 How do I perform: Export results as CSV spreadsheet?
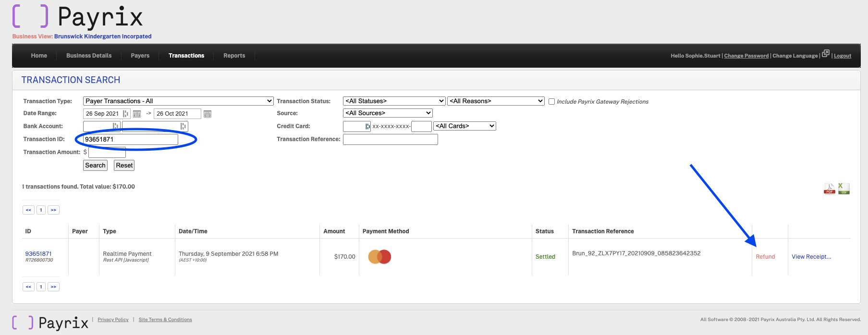(844, 189)
